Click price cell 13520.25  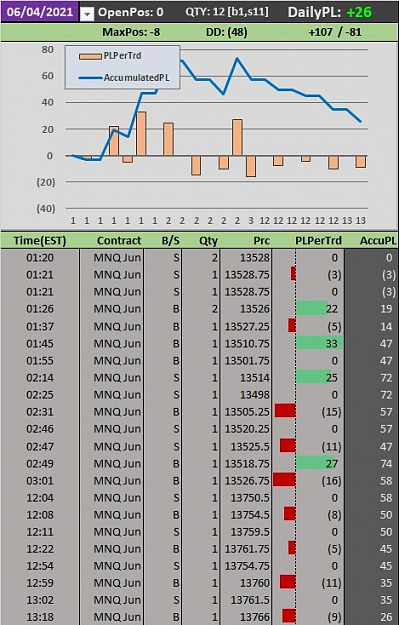[246, 429]
